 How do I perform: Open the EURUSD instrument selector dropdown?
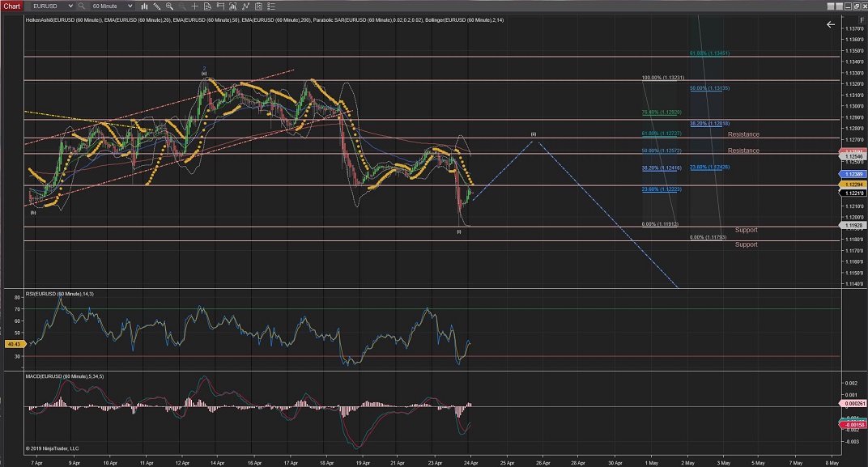click(52, 6)
